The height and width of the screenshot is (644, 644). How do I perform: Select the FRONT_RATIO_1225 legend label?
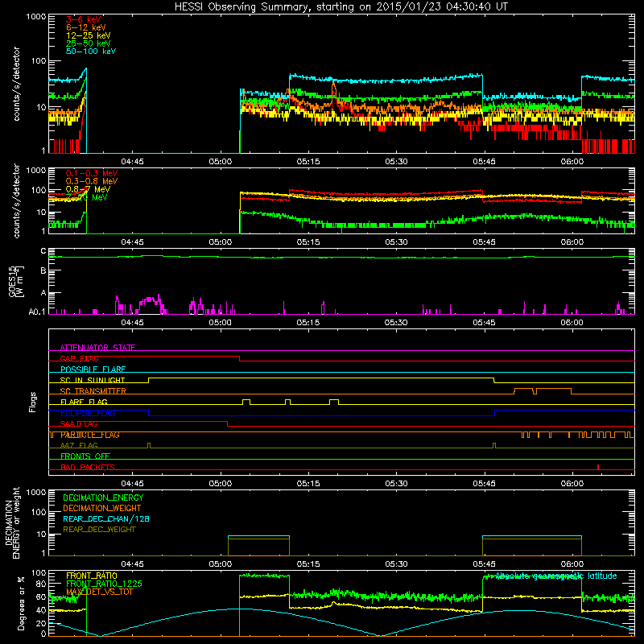tap(104, 584)
